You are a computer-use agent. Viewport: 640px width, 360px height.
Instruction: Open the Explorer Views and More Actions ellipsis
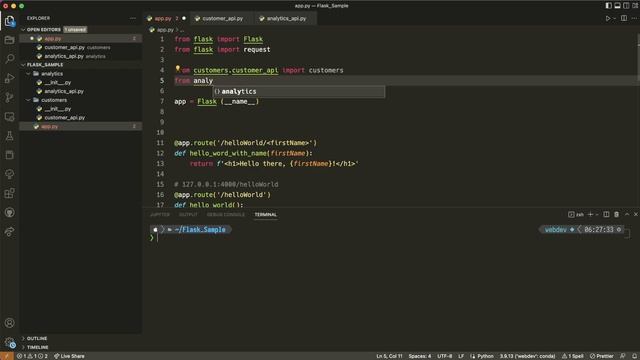[x=133, y=18]
